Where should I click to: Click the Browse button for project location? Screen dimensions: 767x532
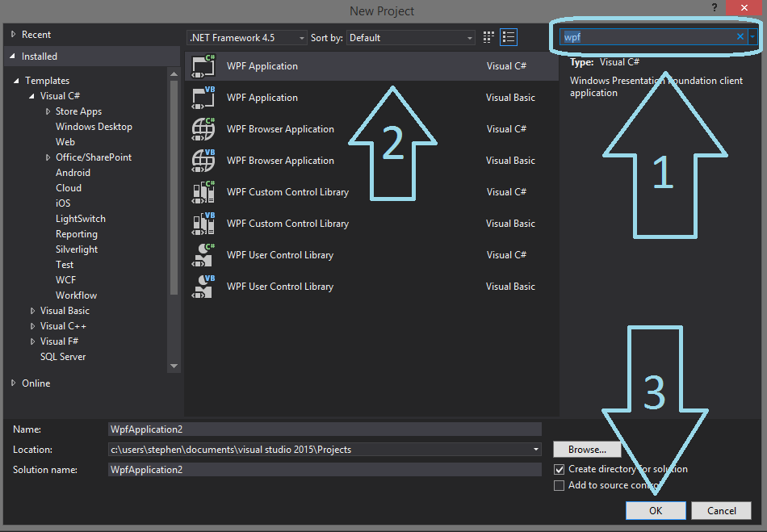pyautogui.click(x=587, y=449)
